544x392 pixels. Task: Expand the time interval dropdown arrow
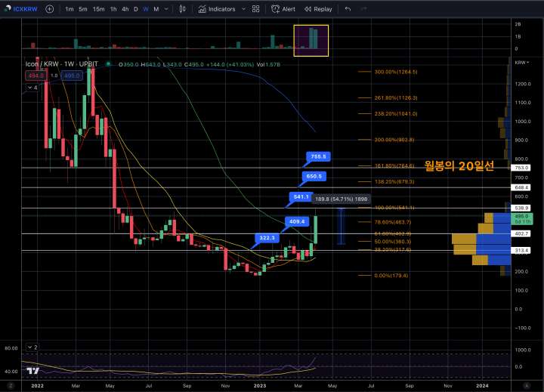(166, 9)
